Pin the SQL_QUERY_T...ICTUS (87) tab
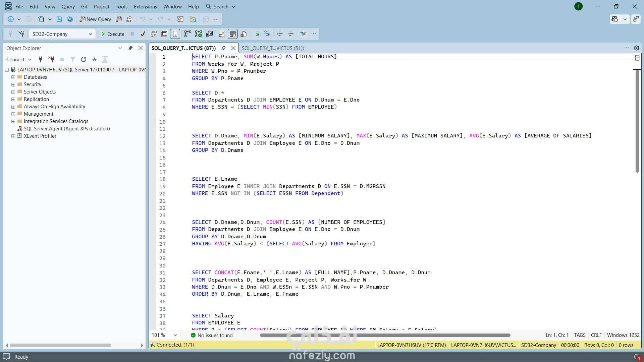Viewport: 644px width, 362px height. [223, 48]
